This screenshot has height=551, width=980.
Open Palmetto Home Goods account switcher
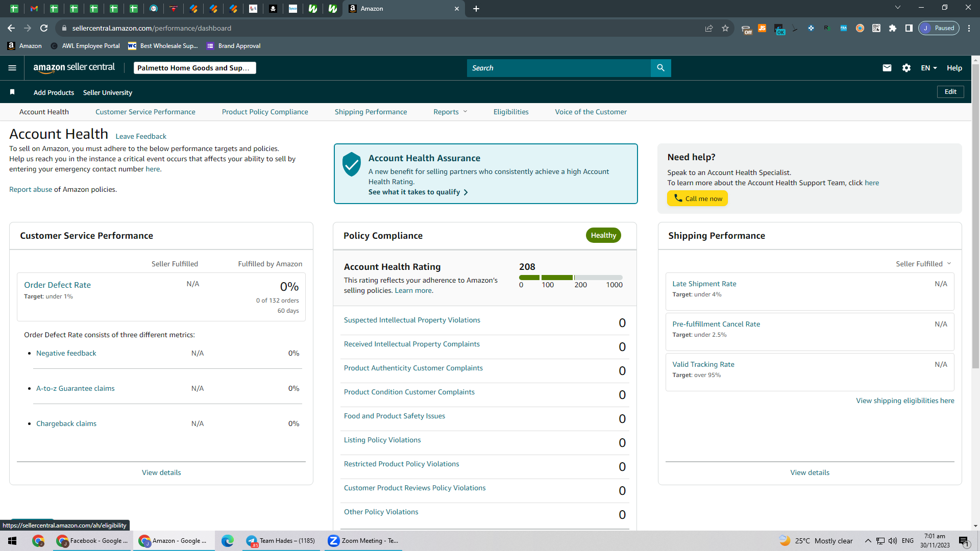pos(194,68)
